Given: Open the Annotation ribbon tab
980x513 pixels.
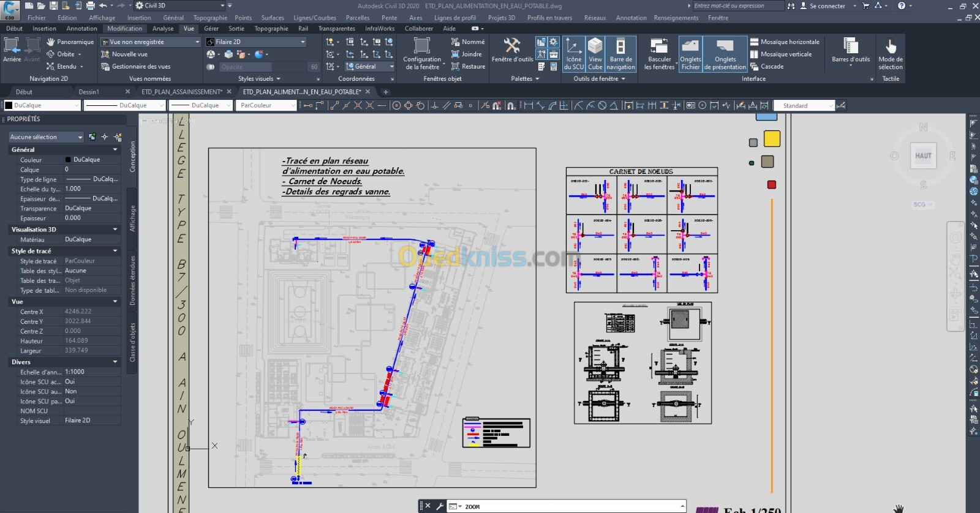Looking at the screenshot, I should pyautogui.click(x=81, y=28).
